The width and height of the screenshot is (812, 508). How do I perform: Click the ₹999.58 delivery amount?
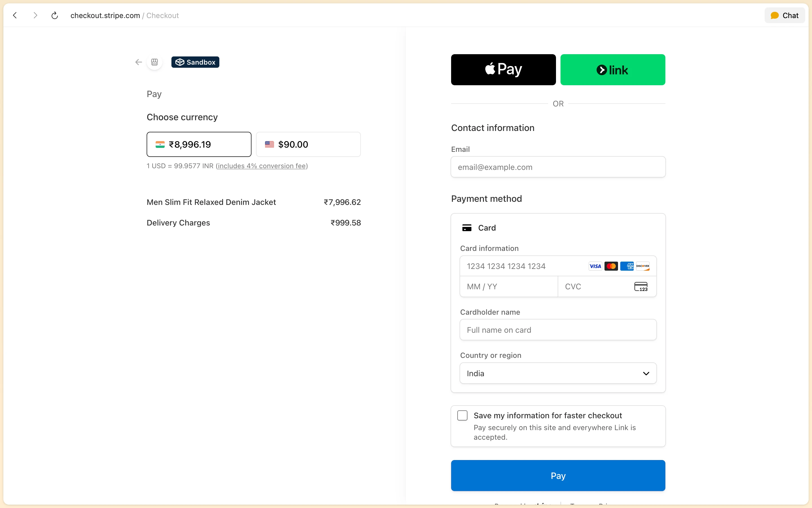[x=346, y=223]
